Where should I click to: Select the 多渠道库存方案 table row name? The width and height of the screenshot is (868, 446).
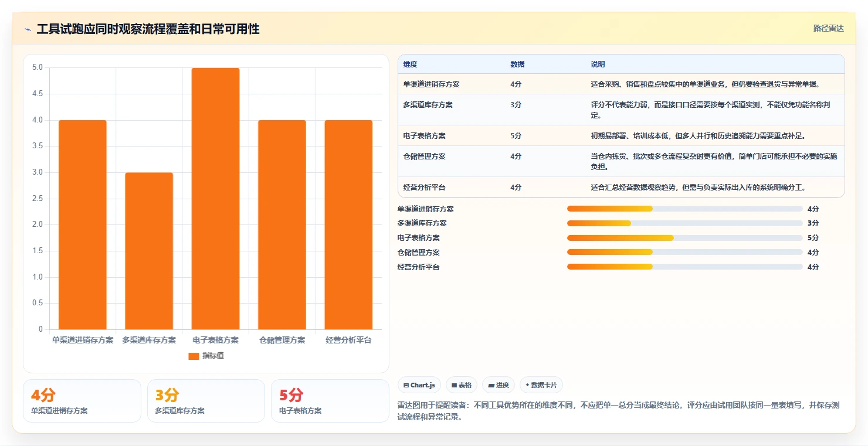(428, 105)
